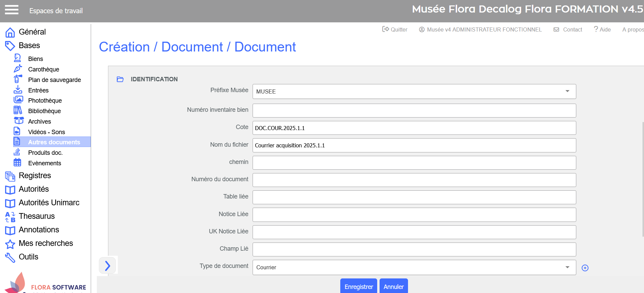Open the Outils wrench icon
Image resolution: width=644 pixels, height=293 pixels.
click(x=10, y=257)
